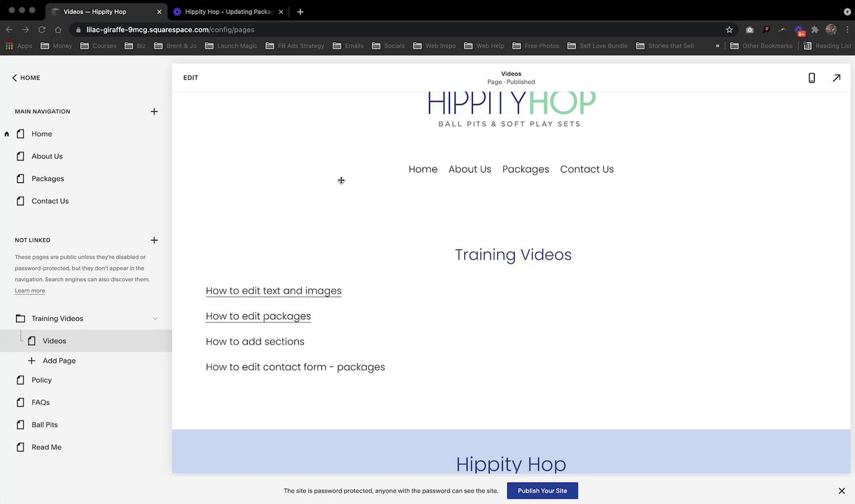855x504 pixels.
Task: Bookmark this page with the star icon
Action: tap(729, 29)
